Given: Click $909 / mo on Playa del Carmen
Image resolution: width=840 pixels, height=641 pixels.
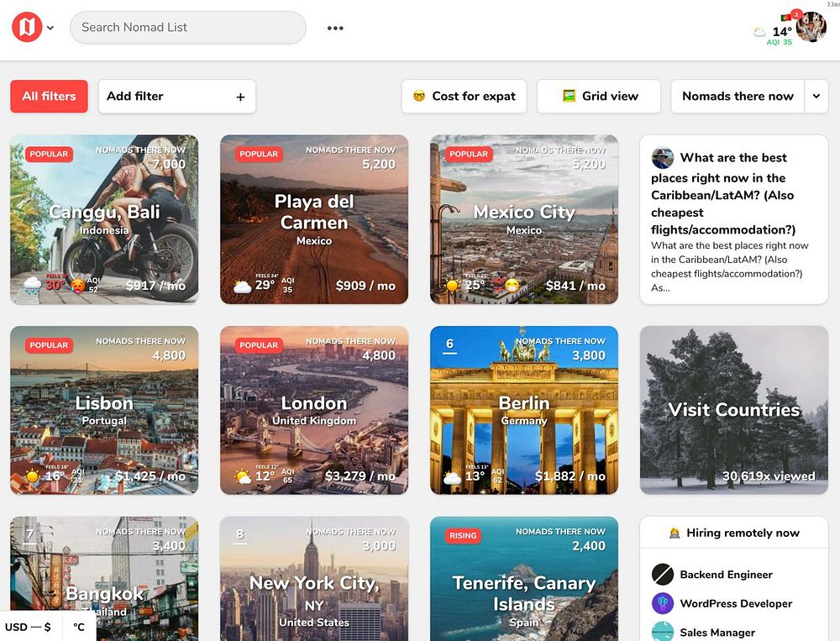Looking at the screenshot, I should pos(365,286).
